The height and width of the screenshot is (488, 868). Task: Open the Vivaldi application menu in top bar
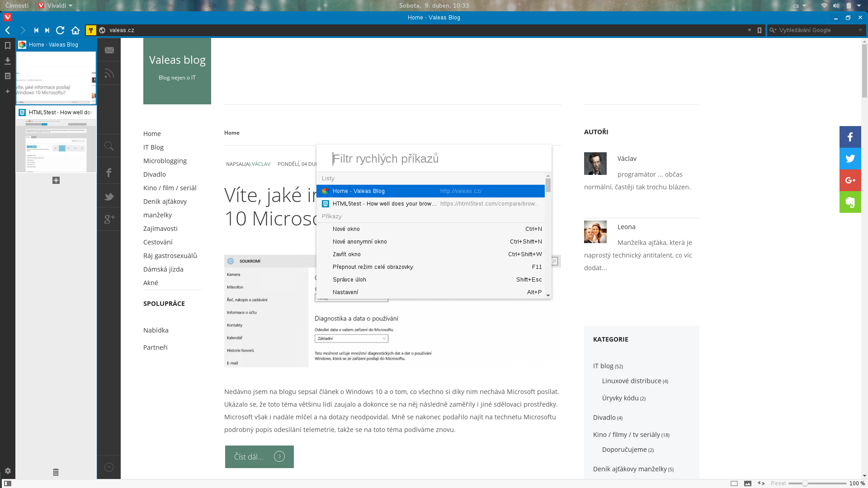pyautogui.click(x=55, y=5)
